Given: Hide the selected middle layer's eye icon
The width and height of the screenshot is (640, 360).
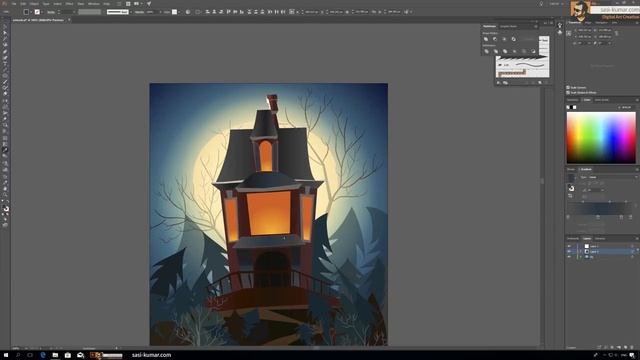Looking at the screenshot, I should pyautogui.click(x=569, y=251).
